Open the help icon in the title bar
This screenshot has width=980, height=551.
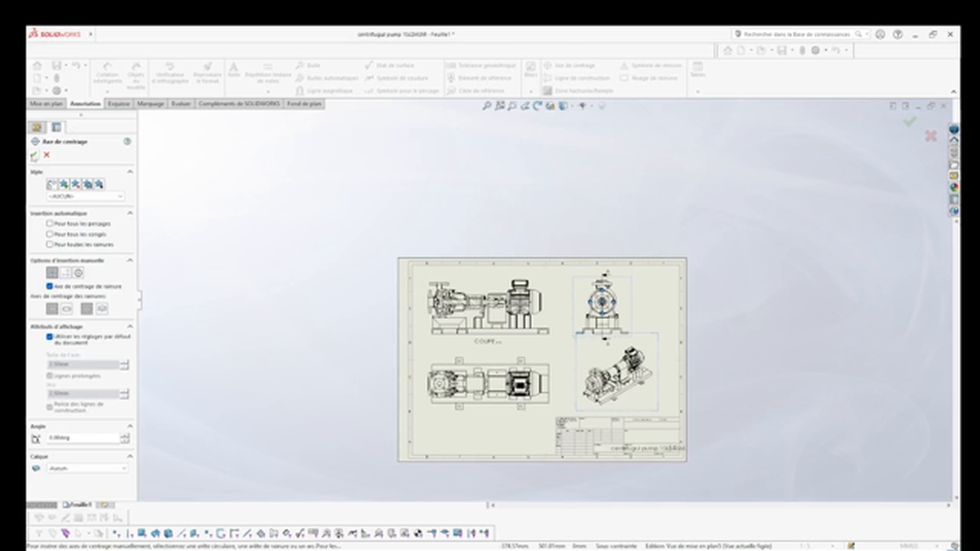897,34
